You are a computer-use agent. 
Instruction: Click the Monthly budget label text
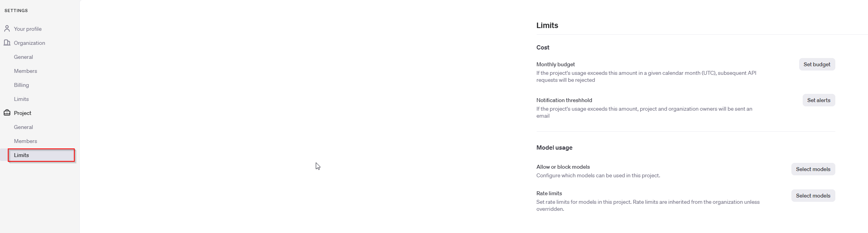click(x=555, y=64)
